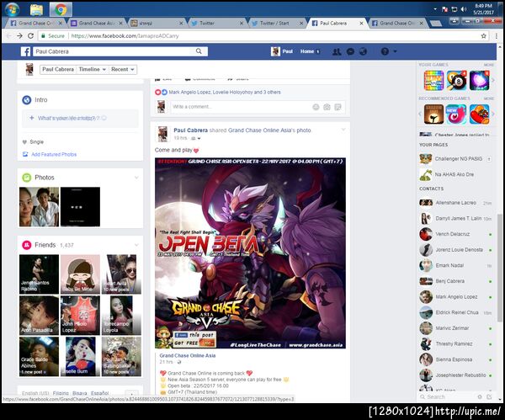Open chat with Benj Cabrera
Screen dimensions: 505x420
455,281
